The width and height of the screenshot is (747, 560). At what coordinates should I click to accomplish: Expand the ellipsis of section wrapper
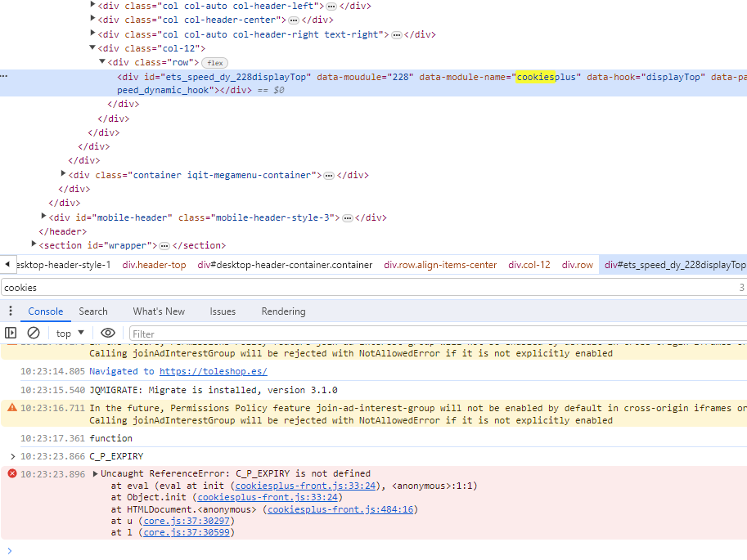(164, 246)
